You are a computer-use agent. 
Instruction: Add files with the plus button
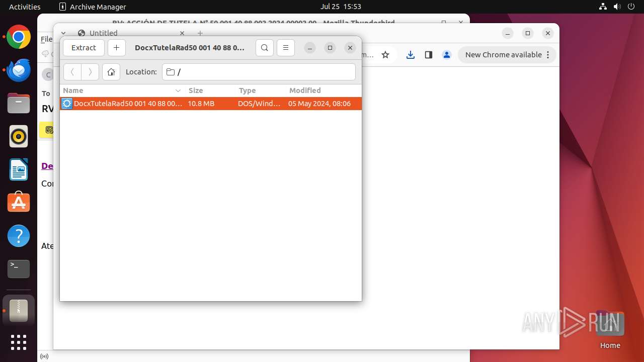pos(117,48)
